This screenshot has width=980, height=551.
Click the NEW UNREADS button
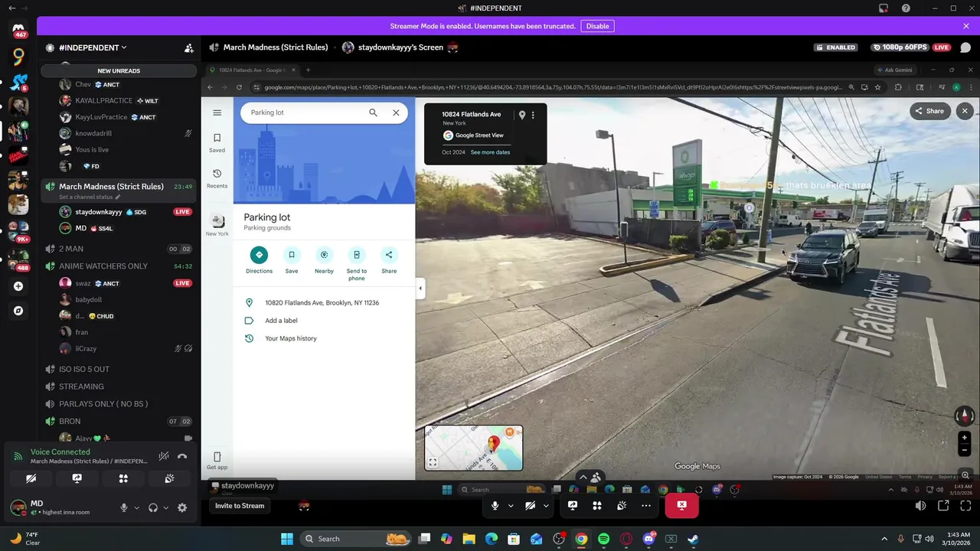point(119,70)
